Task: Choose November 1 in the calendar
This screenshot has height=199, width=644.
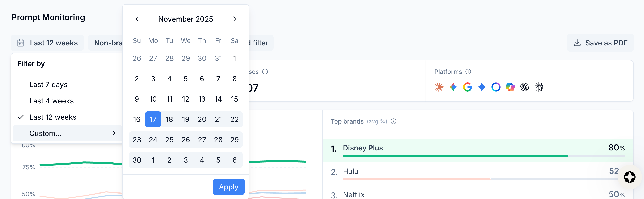Action: point(234,58)
